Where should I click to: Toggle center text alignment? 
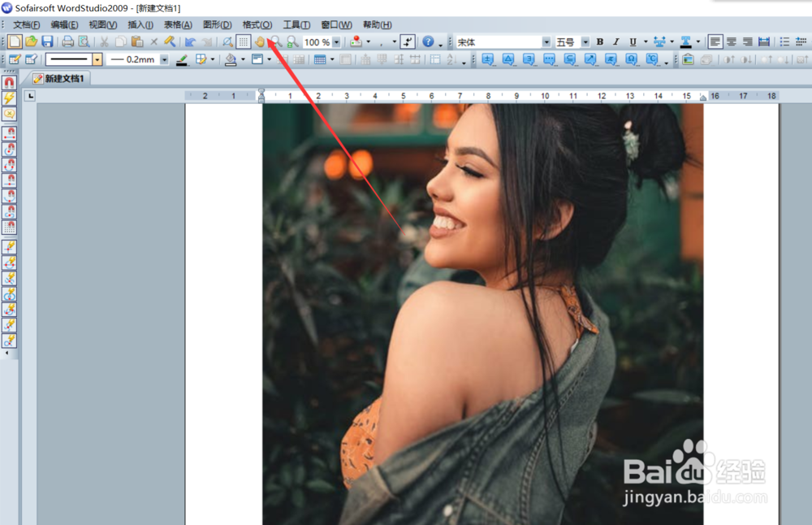(x=732, y=42)
